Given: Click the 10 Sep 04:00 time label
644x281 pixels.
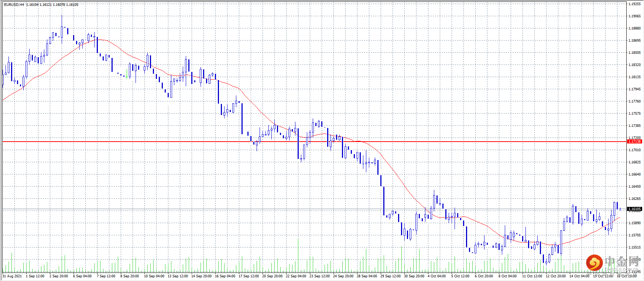Looking at the screenshot, I should click(154, 276).
